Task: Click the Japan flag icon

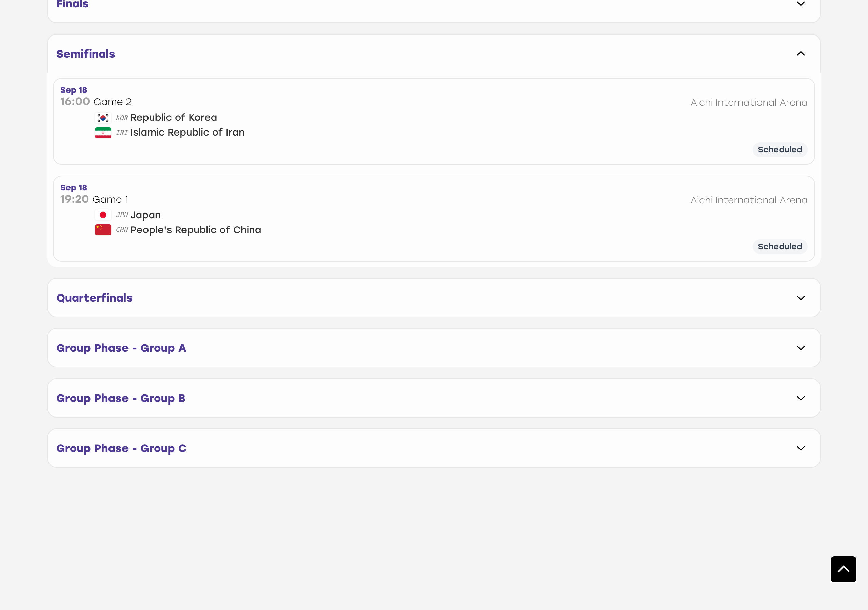Action: (103, 215)
